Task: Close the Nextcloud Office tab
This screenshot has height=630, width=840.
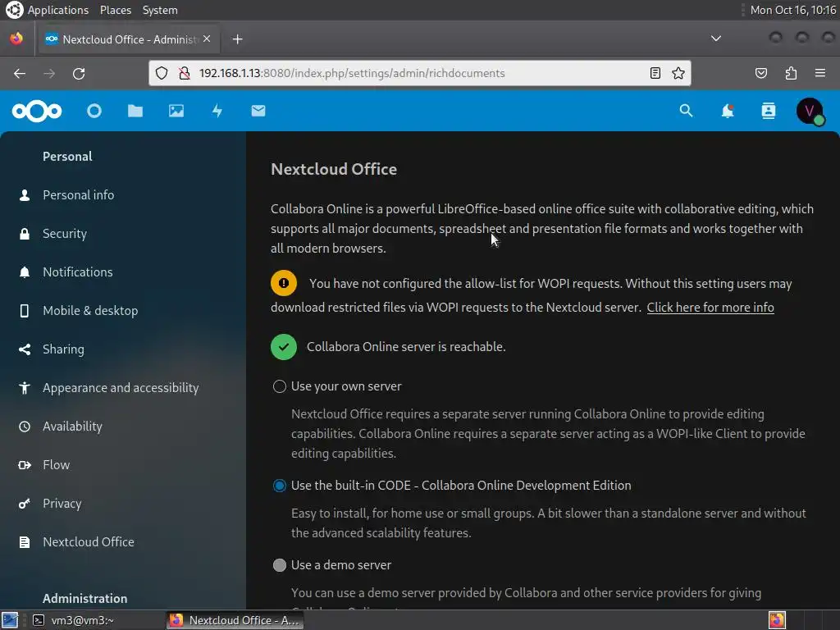Action: point(207,39)
